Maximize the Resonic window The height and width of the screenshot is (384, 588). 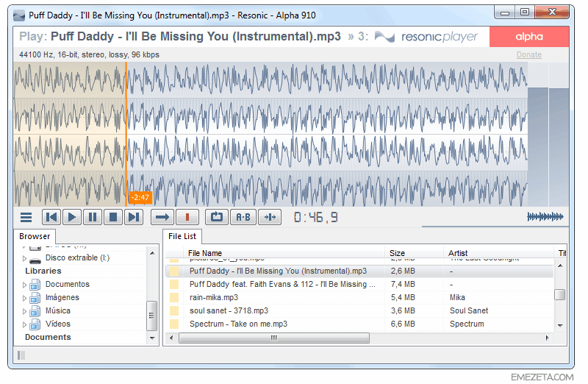pos(525,13)
